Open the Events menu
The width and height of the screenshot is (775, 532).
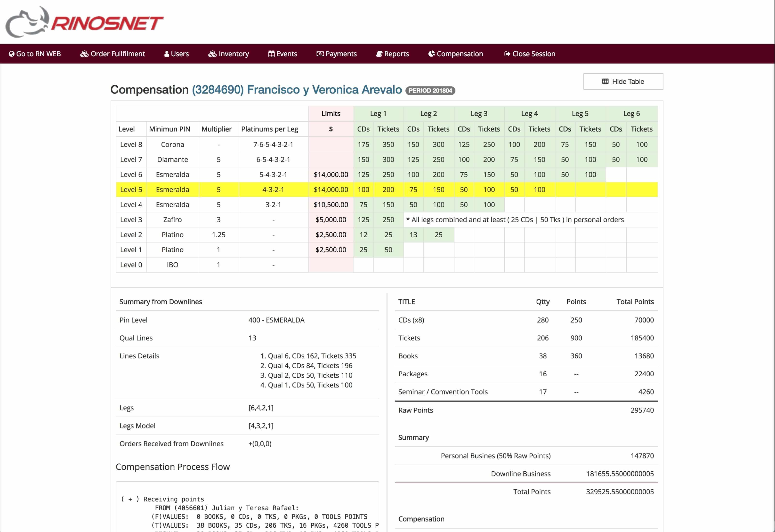point(283,54)
